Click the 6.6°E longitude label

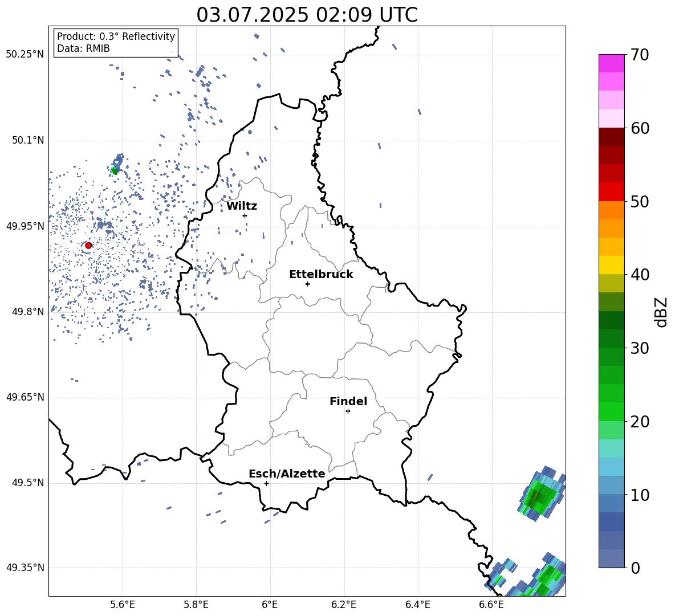click(491, 605)
